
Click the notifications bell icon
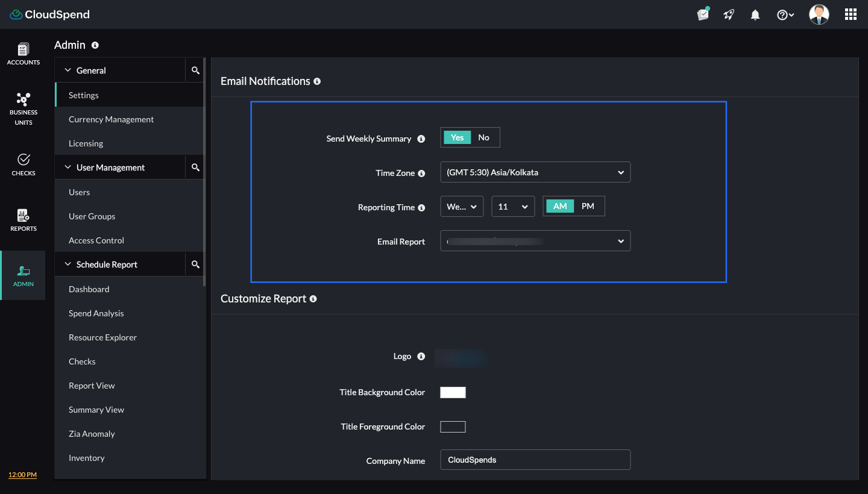[755, 15]
